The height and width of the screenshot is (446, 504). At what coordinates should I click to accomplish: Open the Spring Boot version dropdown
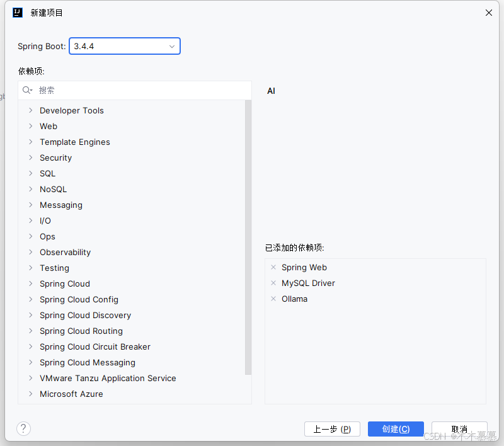point(125,46)
